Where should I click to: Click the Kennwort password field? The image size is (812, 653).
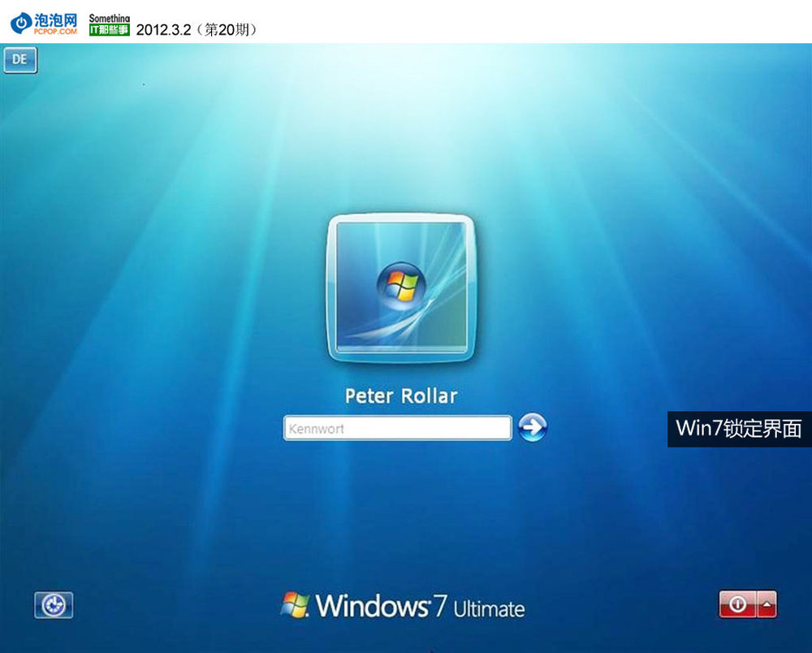[x=398, y=428]
